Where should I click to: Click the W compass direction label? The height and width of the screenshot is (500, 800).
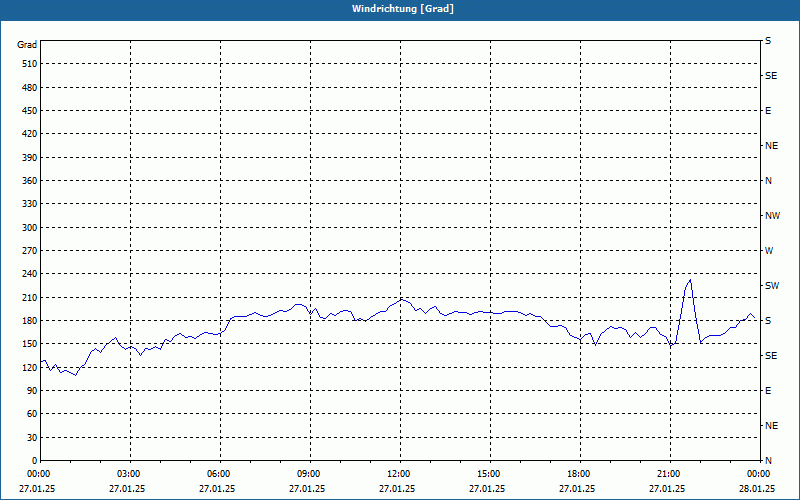[x=769, y=251]
